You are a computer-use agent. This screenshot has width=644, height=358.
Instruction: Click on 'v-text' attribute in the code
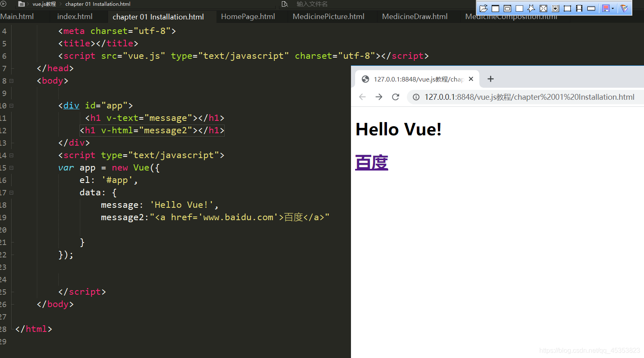(122, 118)
